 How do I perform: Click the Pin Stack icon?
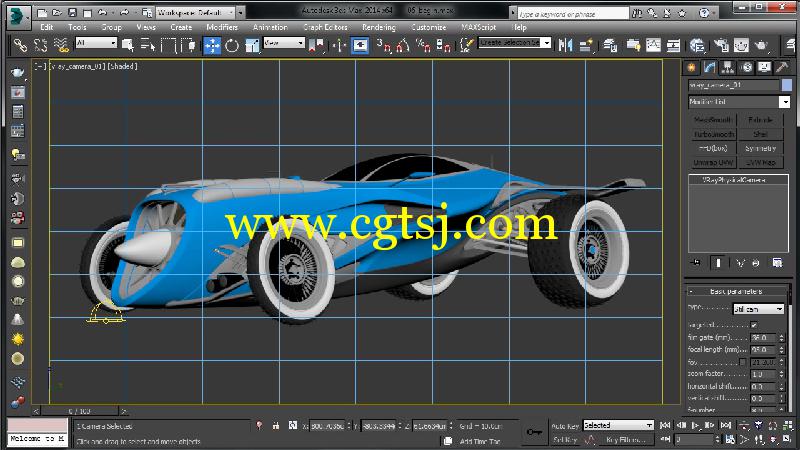(695, 263)
